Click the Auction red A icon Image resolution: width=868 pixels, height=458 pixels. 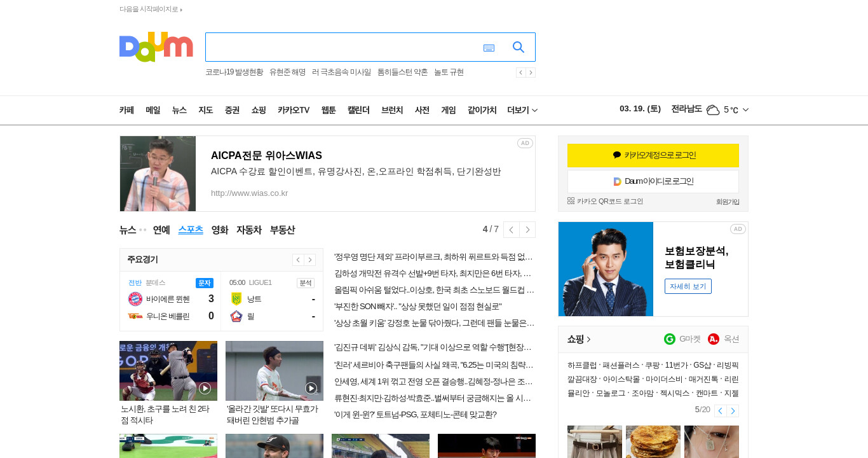pyautogui.click(x=714, y=339)
